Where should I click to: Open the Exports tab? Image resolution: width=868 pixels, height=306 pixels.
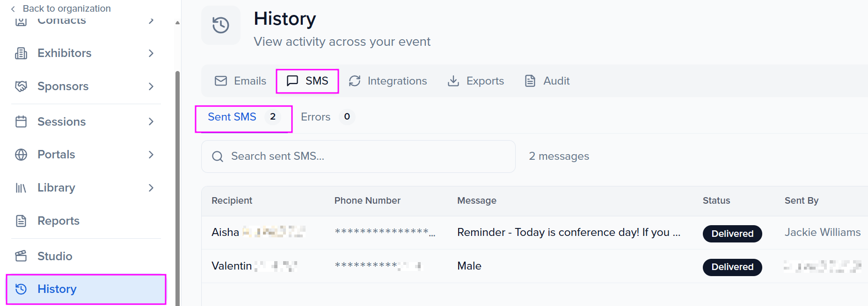(476, 81)
